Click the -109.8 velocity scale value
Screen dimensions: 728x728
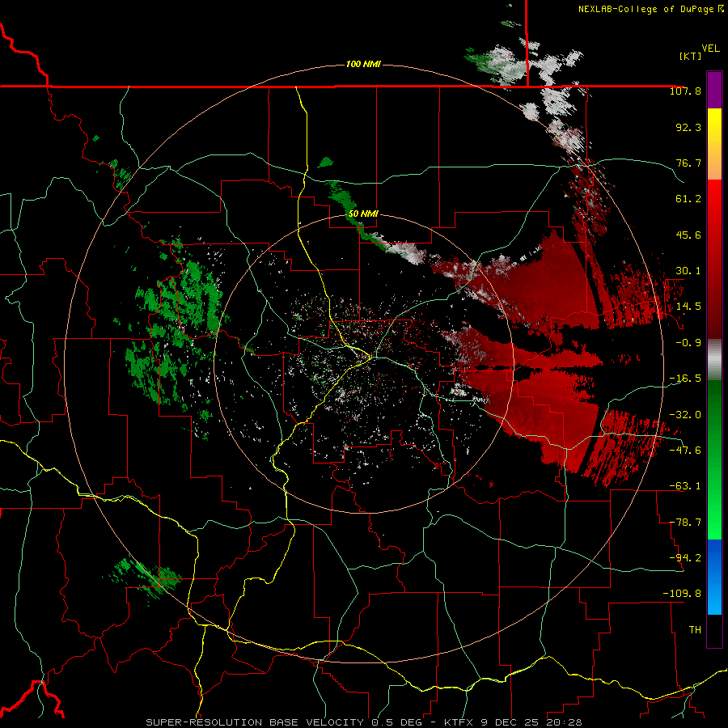point(682,594)
